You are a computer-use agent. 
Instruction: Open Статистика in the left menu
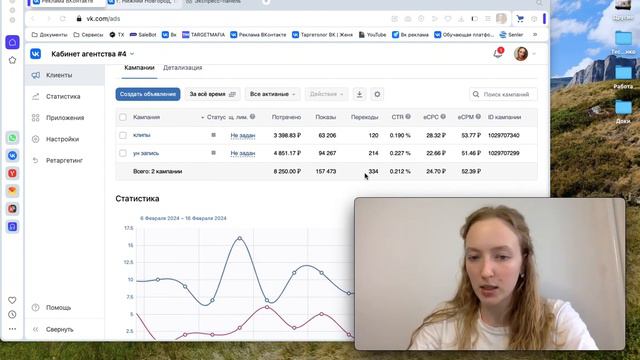64,96
